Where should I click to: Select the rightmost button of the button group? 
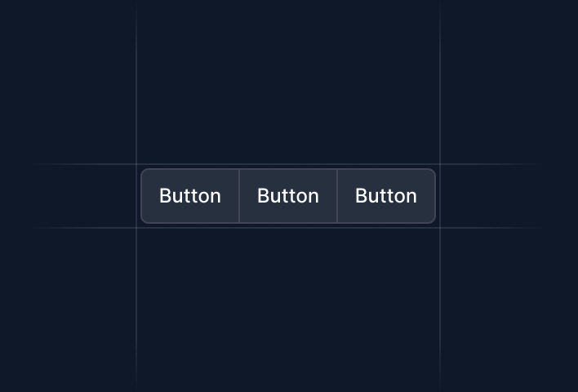386,196
